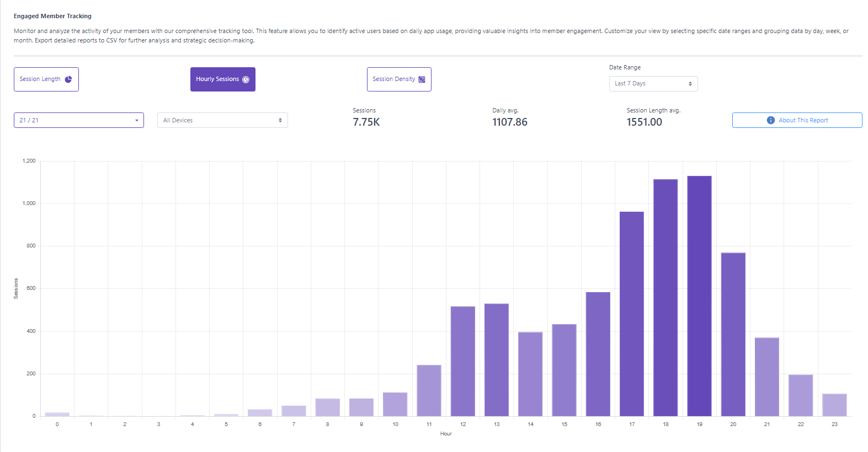
Task: Click the hour 20 bar
Action: (x=733, y=334)
